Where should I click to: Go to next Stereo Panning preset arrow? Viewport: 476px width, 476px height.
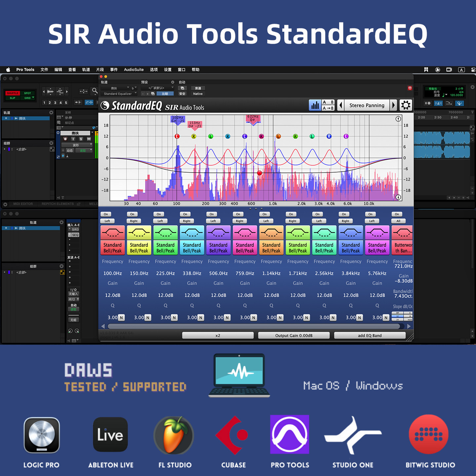coord(393,105)
